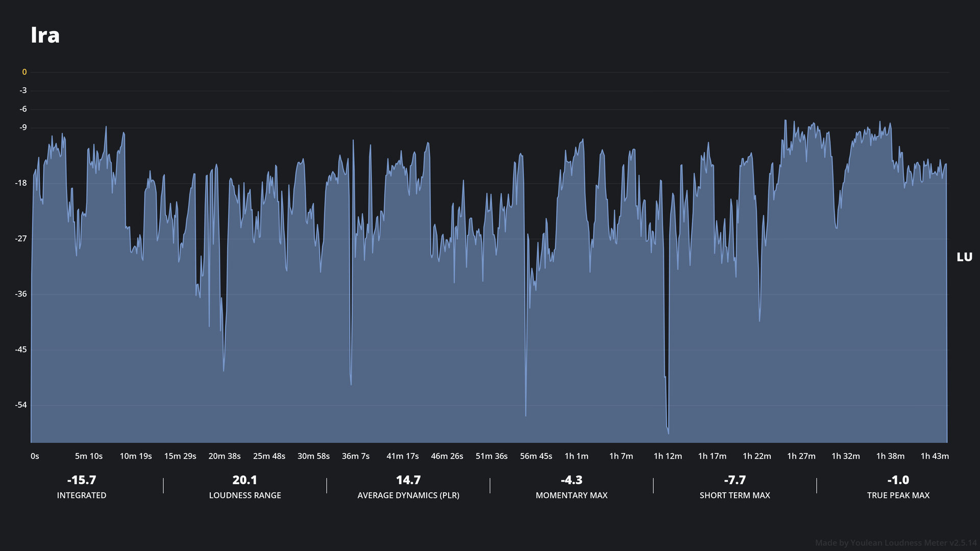Screen dimensions: 980x551
Task: Click the 14.7 Average Dynamics value
Action: (408, 480)
